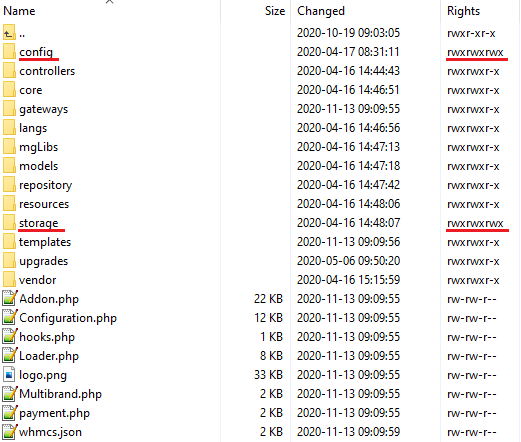Select the 'repository' folder name
The width and height of the screenshot is (521, 442).
(45, 186)
